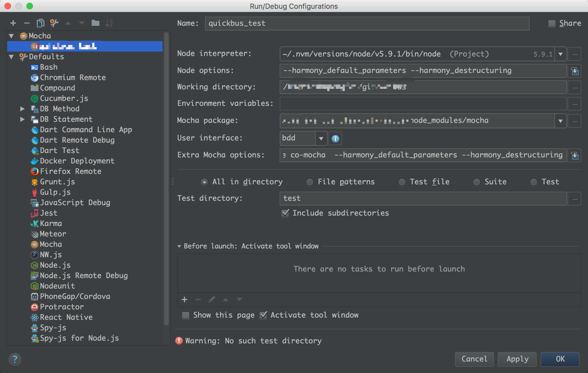Viewport: 588px width, 373px height.
Task: Click the Test directory input field
Action: click(423, 199)
